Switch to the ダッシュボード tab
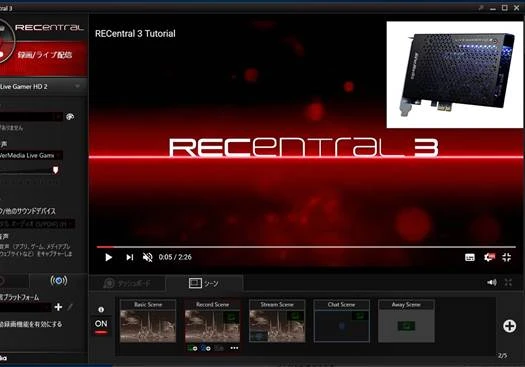 [x=127, y=284]
